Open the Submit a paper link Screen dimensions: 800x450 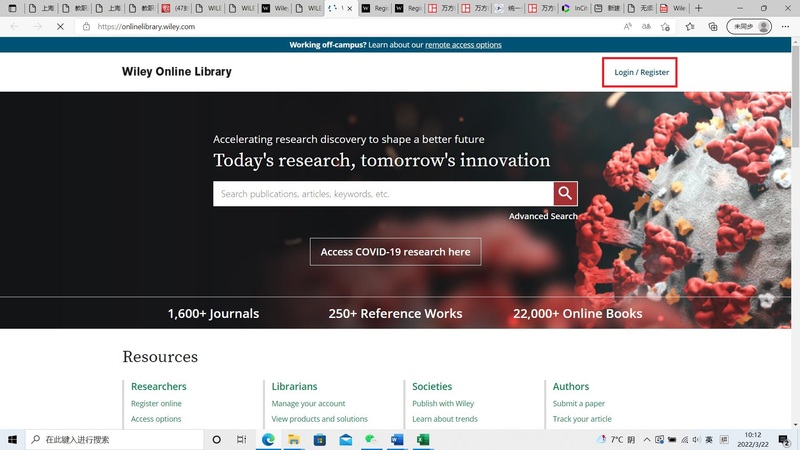click(579, 404)
